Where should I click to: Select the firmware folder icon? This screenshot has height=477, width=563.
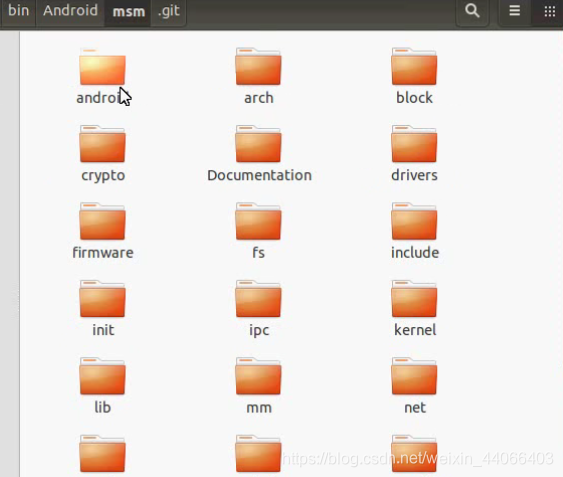[102, 221]
